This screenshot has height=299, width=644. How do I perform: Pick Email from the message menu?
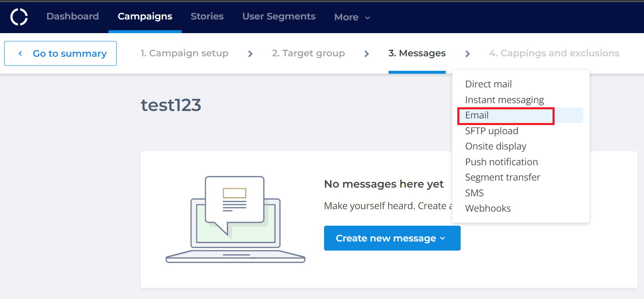pyautogui.click(x=477, y=115)
